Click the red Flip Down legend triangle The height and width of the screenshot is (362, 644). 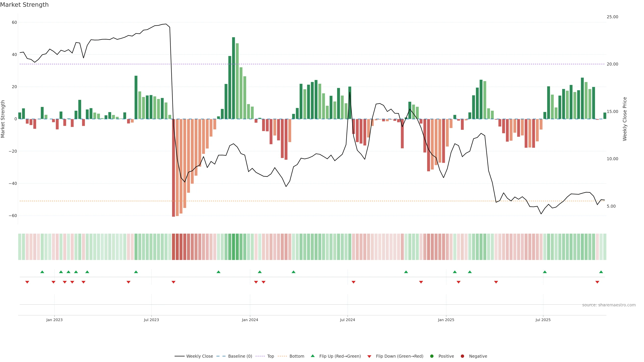pos(369,356)
